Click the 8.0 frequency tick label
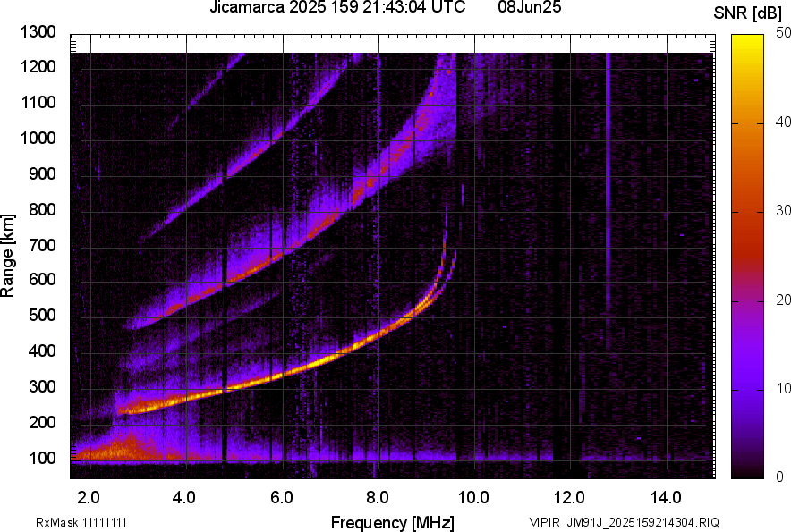The image size is (791, 532). (x=378, y=498)
